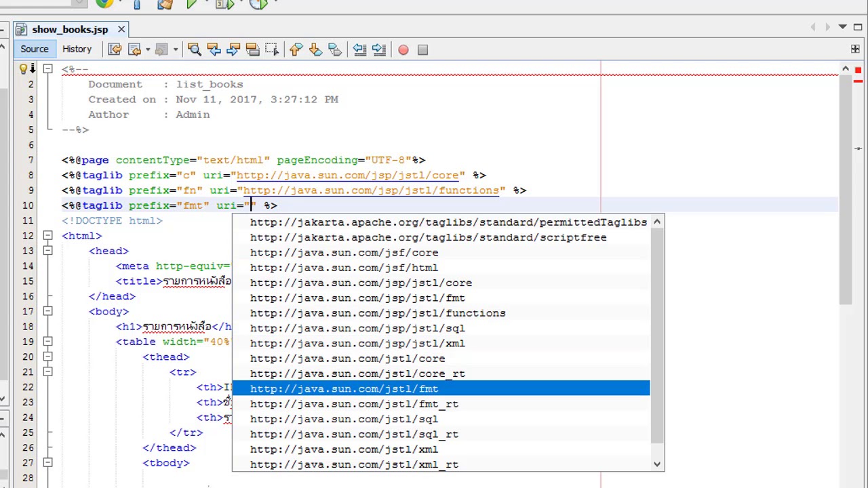
Task: Choose http://java.sun.com/jsp/jstl/core completion
Action: (441, 283)
